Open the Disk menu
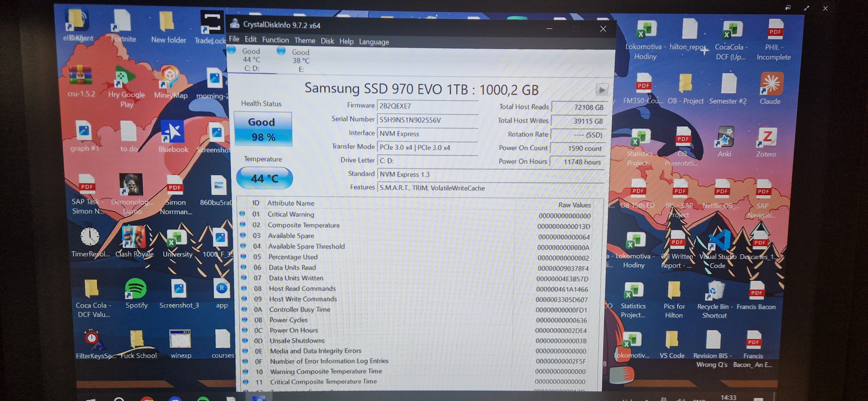The width and height of the screenshot is (868, 401). pos(327,41)
